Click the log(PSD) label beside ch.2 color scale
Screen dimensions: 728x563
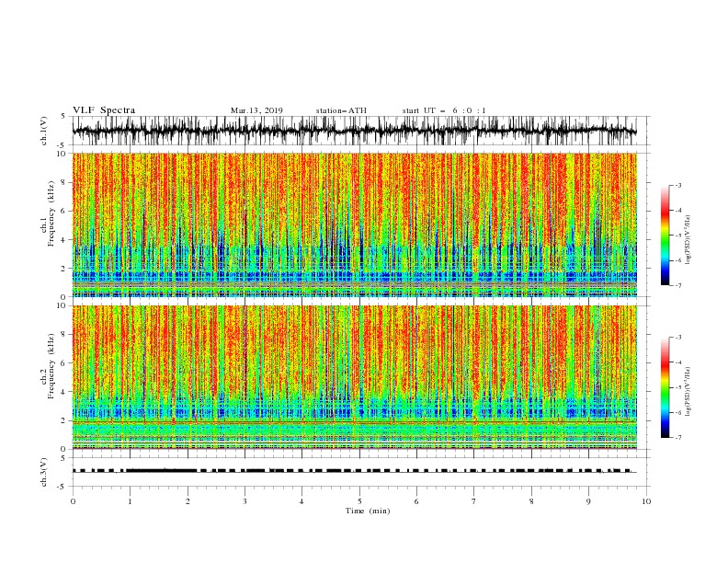(x=688, y=392)
